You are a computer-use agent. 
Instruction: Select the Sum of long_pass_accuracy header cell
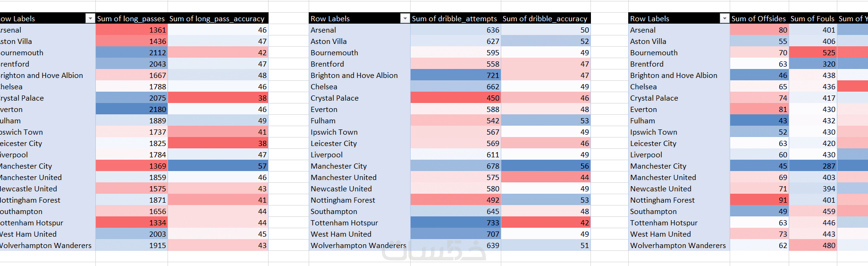(x=217, y=18)
